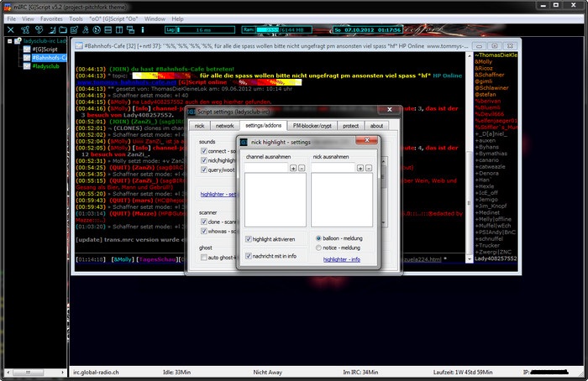
Task: Open the Favorites menu
Action: (x=50, y=18)
